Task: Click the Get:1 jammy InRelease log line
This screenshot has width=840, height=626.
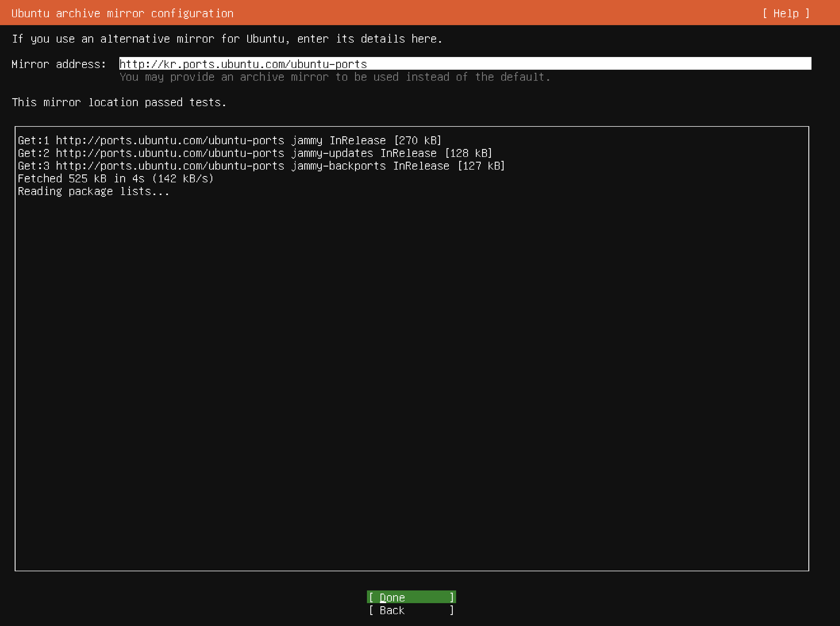Action: 229,141
